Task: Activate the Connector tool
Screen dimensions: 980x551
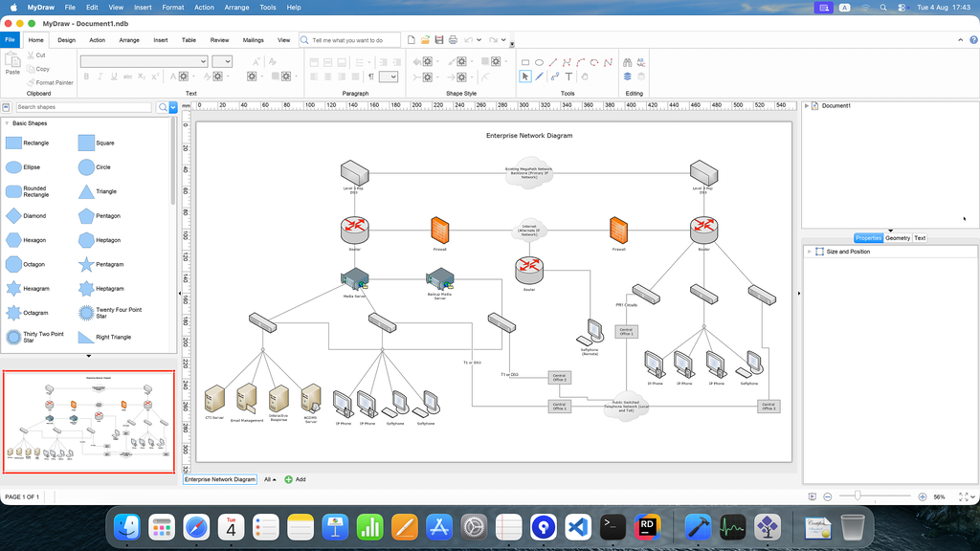Action: 554,77
